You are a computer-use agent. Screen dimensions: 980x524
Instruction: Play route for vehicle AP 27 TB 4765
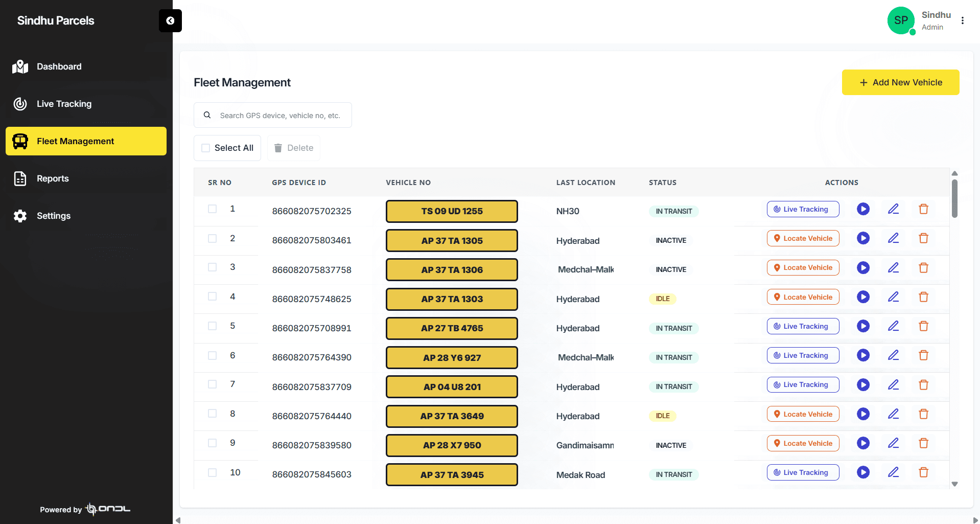(x=863, y=326)
